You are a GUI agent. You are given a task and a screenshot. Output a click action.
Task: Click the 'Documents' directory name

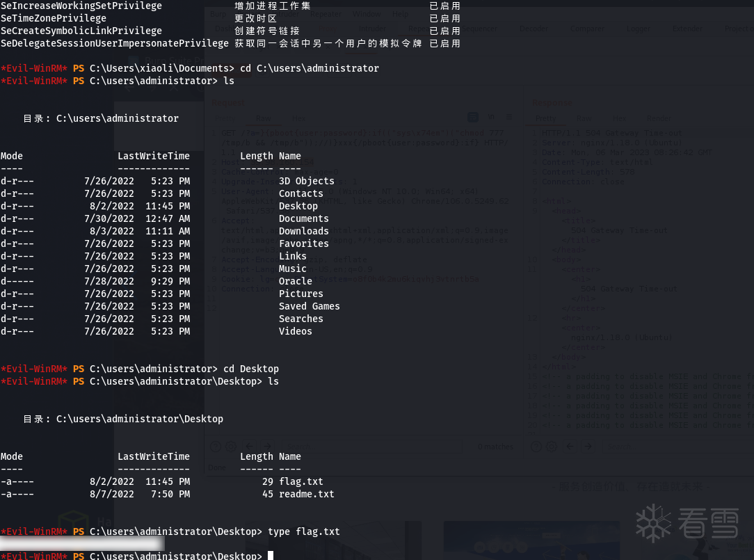(x=304, y=218)
